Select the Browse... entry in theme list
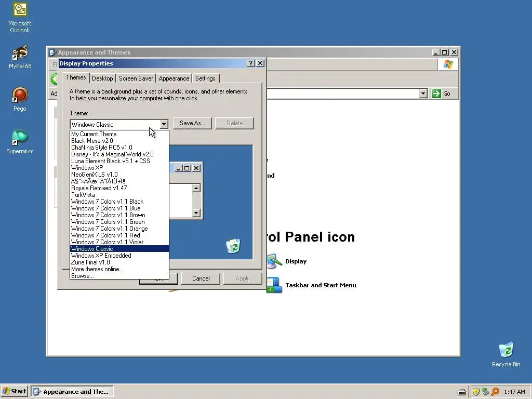Screen dimensions: 532x399 tap(119, 276)
